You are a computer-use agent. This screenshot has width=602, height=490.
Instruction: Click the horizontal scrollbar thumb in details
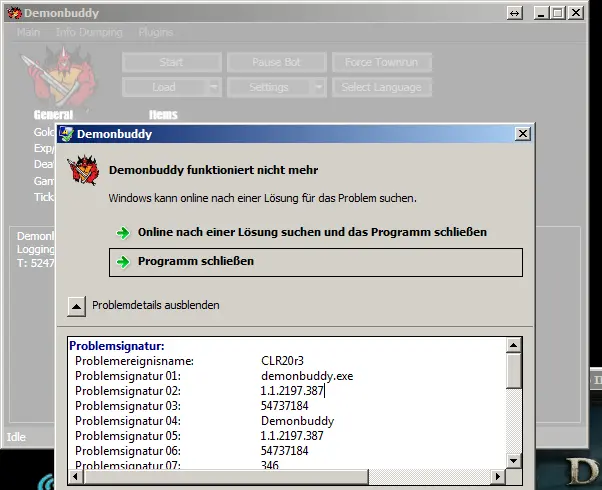(x=225, y=477)
